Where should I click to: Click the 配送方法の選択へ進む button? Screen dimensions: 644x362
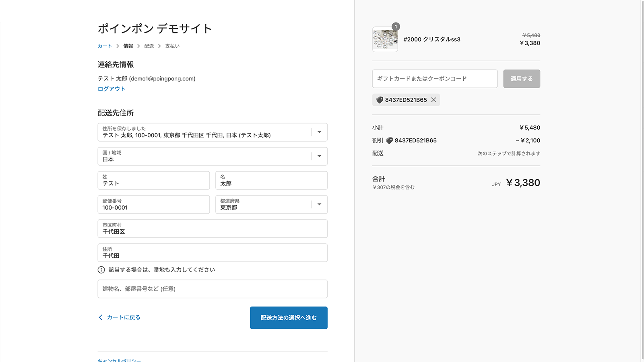(289, 318)
